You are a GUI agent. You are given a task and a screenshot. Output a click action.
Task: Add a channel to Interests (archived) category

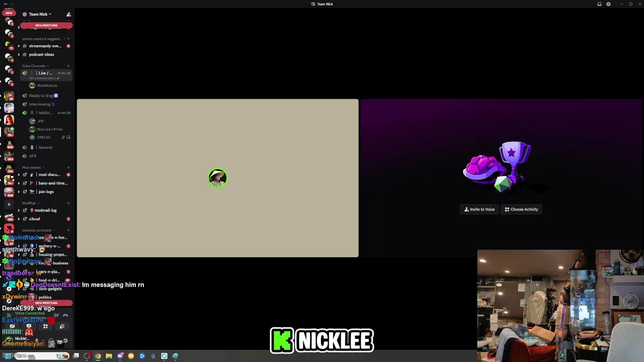tap(68, 230)
